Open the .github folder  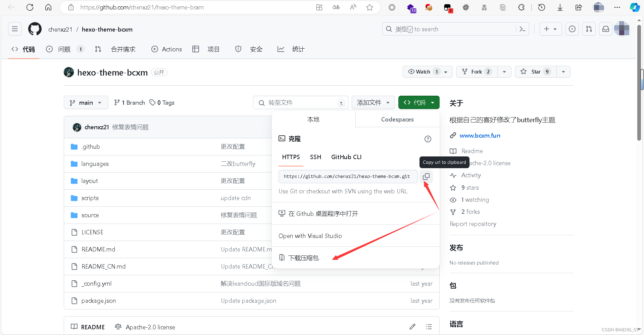tap(91, 147)
